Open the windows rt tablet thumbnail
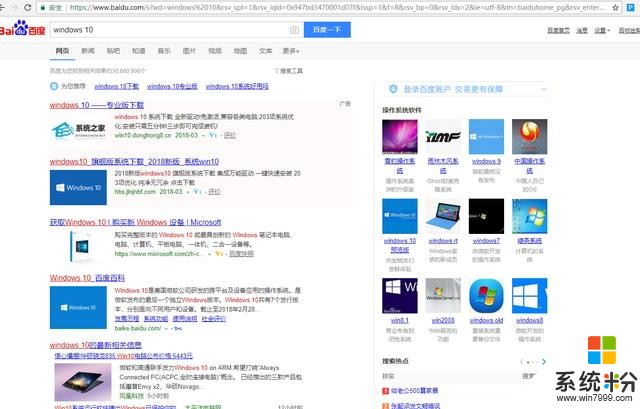The height and width of the screenshot is (409, 640). 443,216
